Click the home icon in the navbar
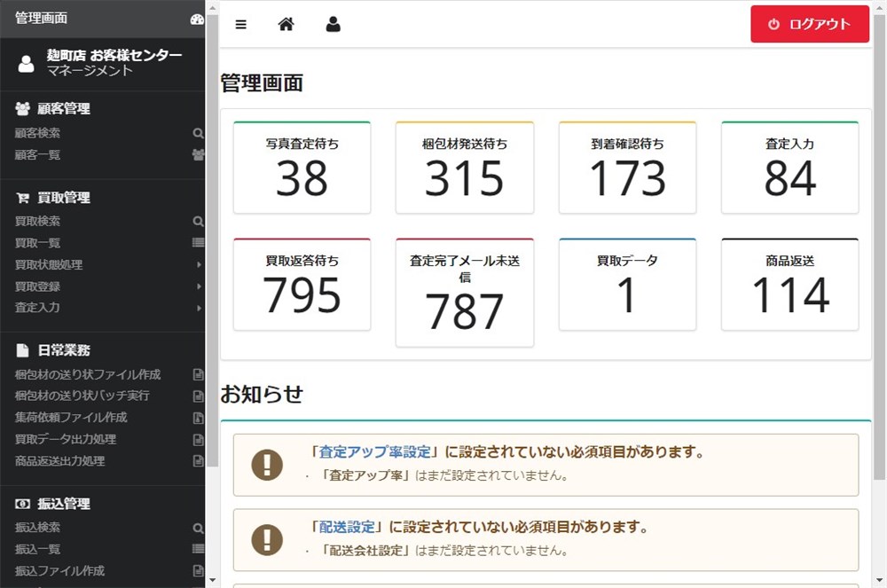This screenshot has width=887, height=588. pyautogui.click(x=286, y=25)
